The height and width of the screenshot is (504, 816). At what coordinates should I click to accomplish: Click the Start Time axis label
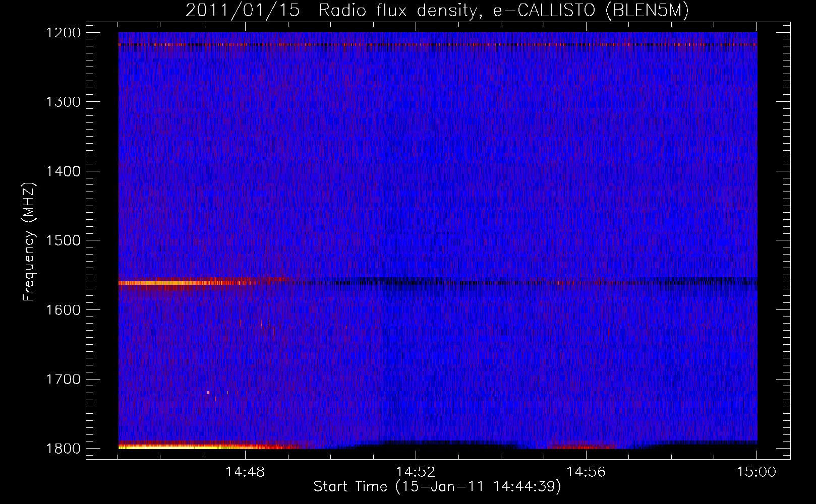click(437, 487)
